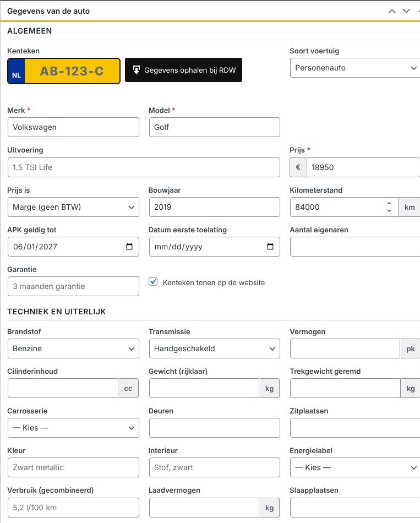Decrease Kilometerstand with down spinner arrow
The image size is (420, 523).
[389, 210]
